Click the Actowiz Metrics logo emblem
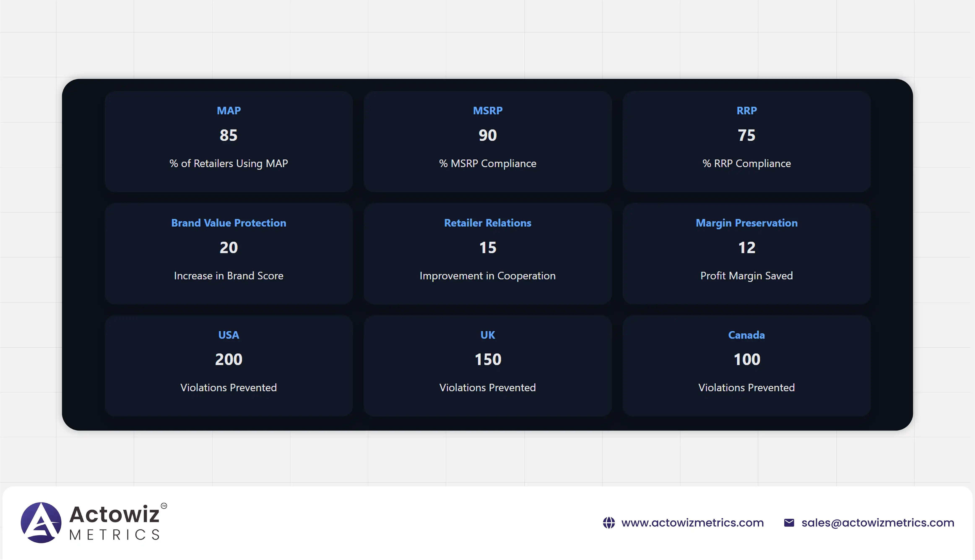Screen dimensions: 975x560 (41, 522)
